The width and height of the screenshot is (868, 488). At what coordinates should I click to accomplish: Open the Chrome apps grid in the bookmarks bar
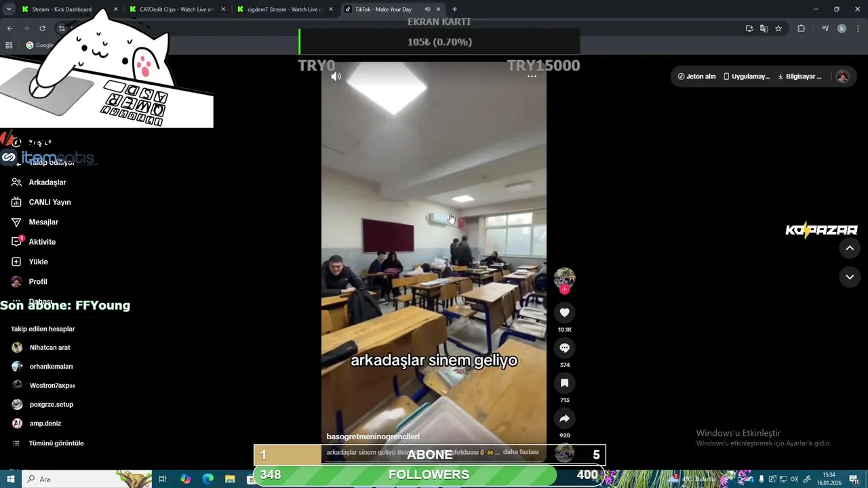(9, 45)
